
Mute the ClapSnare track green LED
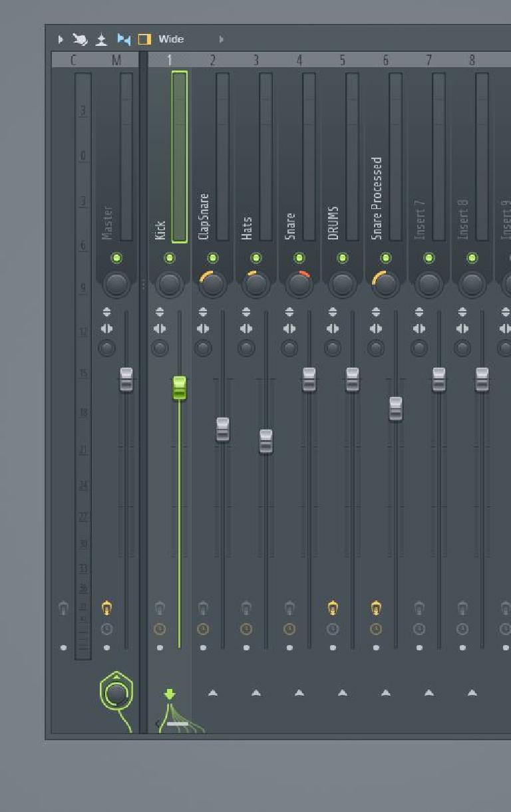(213, 257)
